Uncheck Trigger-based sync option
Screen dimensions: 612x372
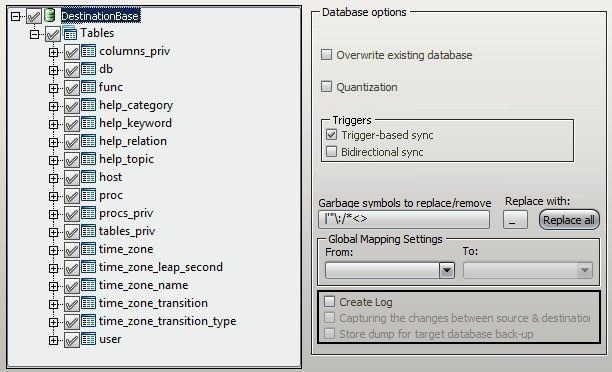(x=331, y=135)
